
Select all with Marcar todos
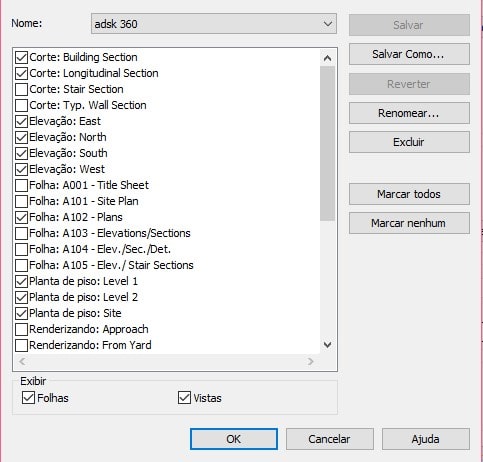[x=409, y=194]
